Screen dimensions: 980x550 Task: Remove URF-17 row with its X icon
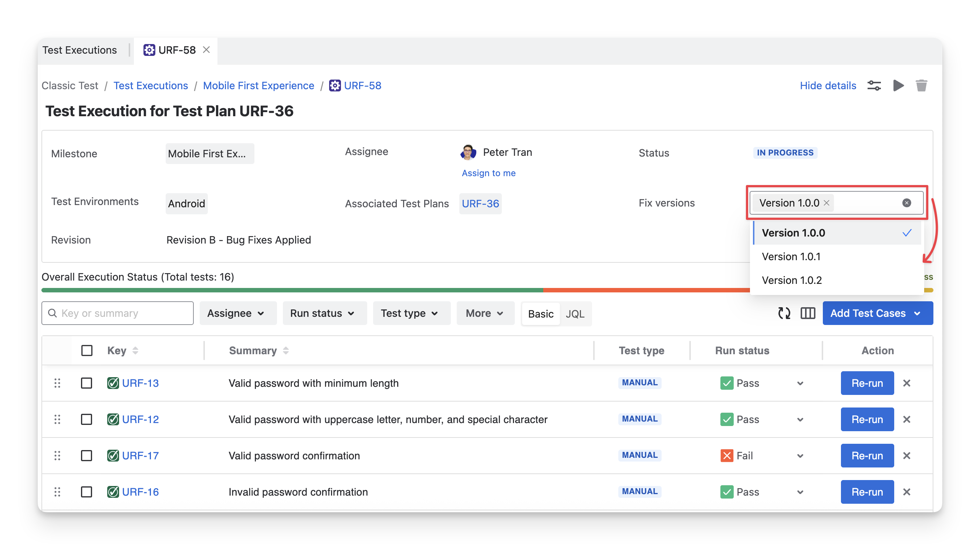click(x=906, y=456)
